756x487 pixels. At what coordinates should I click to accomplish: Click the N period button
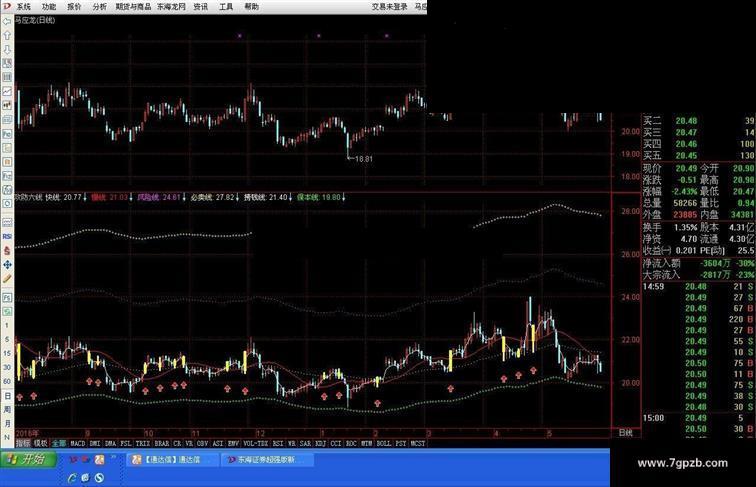[7, 437]
